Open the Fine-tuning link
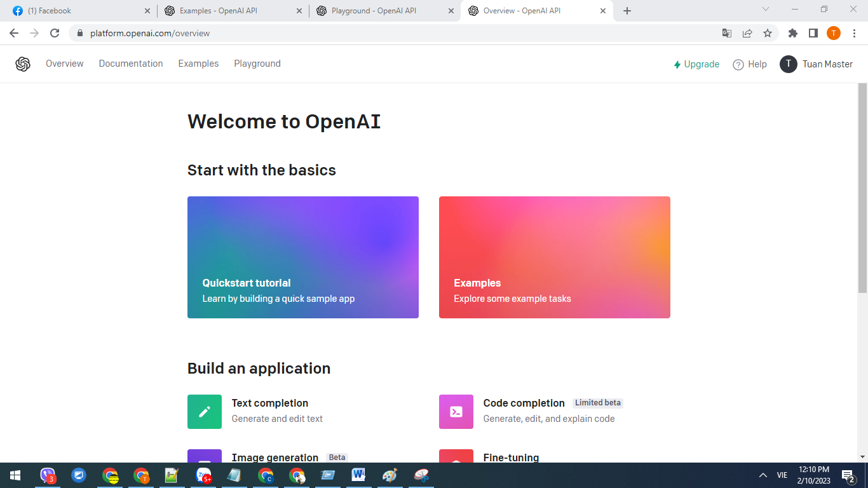This screenshot has width=868, height=488. (x=512, y=457)
